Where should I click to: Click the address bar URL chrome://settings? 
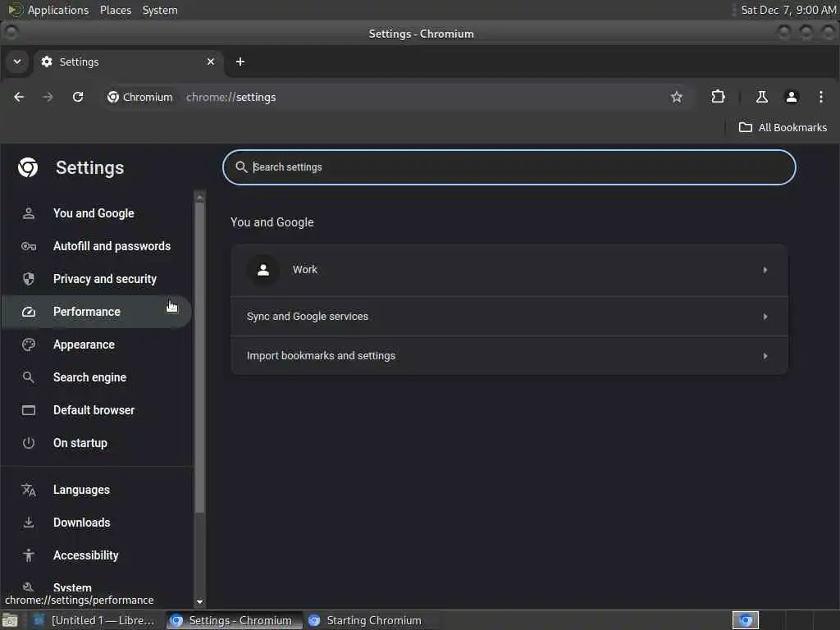[x=231, y=97]
